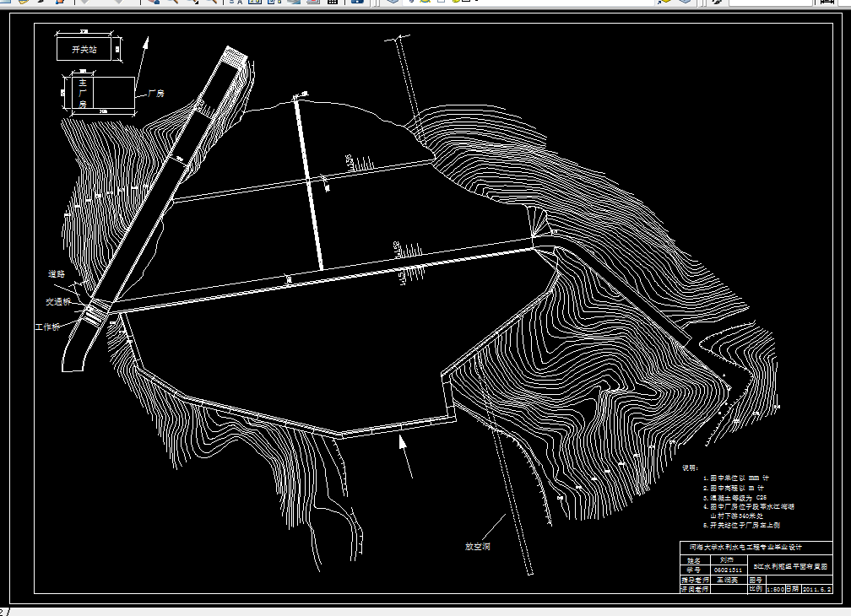Click the vertical 主厂房 label

coord(83,93)
